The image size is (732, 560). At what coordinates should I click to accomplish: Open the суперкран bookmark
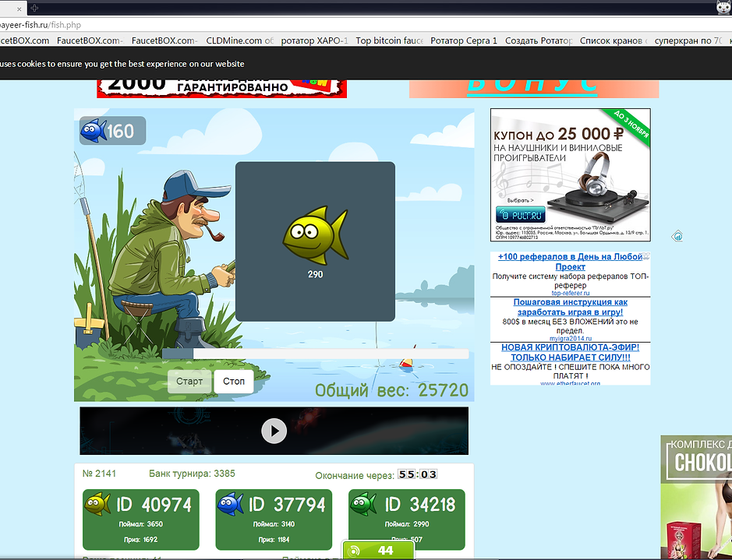pyautogui.click(x=688, y=41)
